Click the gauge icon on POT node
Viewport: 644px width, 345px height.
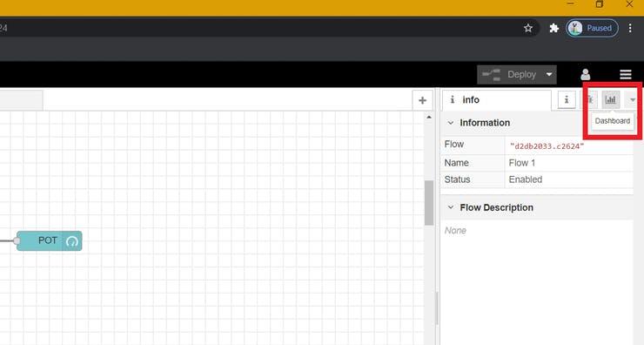(x=72, y=241)
